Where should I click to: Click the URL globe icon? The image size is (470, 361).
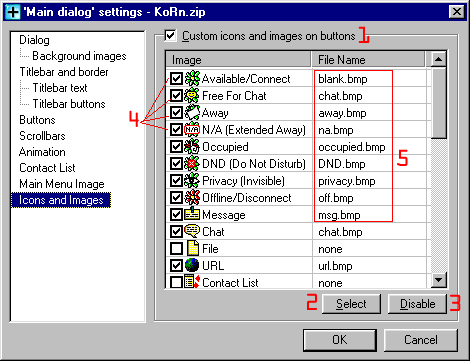(x=192, y=265)
